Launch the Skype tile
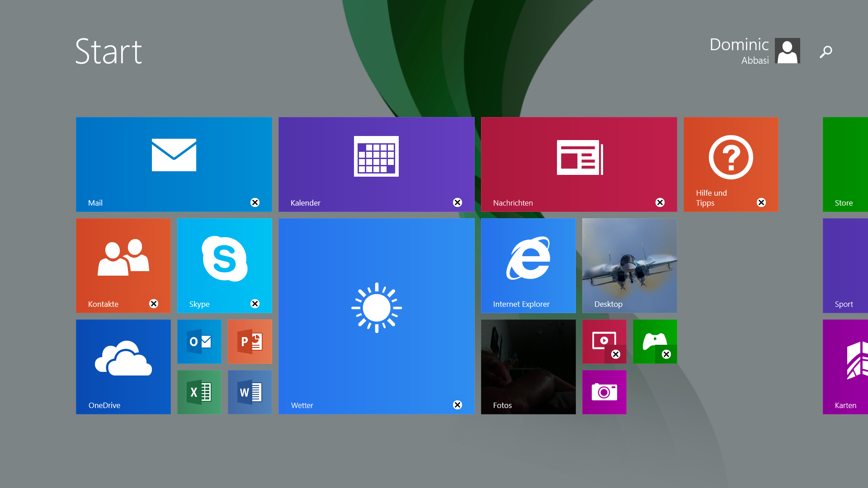868x488 pixels. 225,266
